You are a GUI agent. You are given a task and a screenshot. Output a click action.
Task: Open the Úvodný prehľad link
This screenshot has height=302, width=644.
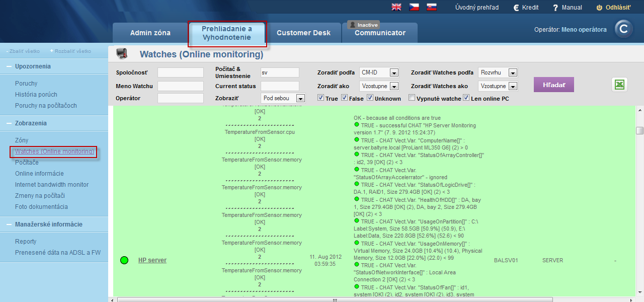pos(477,8)
